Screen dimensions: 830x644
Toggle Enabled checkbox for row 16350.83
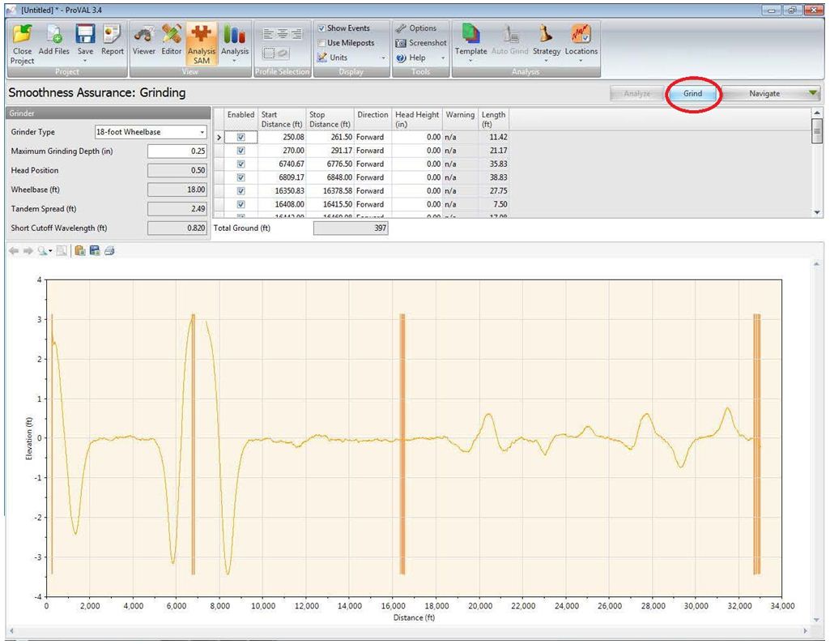[x=240, y=191]
